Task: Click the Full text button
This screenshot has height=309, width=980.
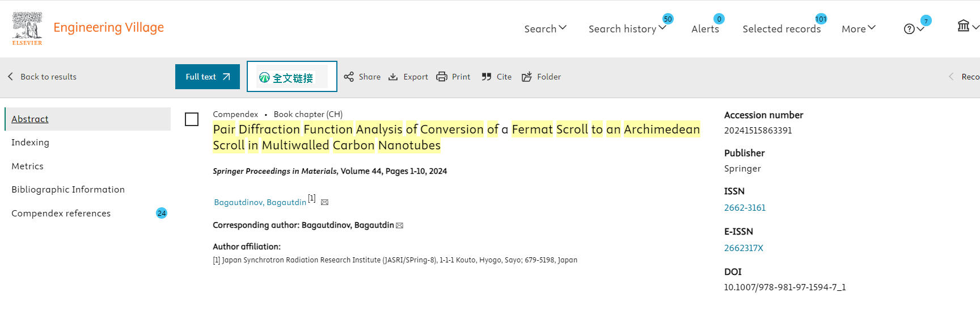Action: tap(208, 77)
